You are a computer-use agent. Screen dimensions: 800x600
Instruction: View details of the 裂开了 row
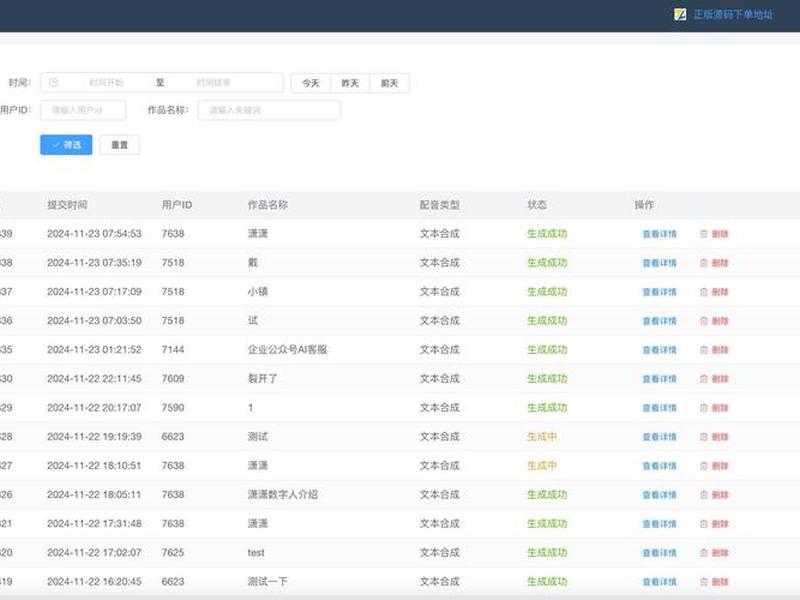[x=659, y=379]
